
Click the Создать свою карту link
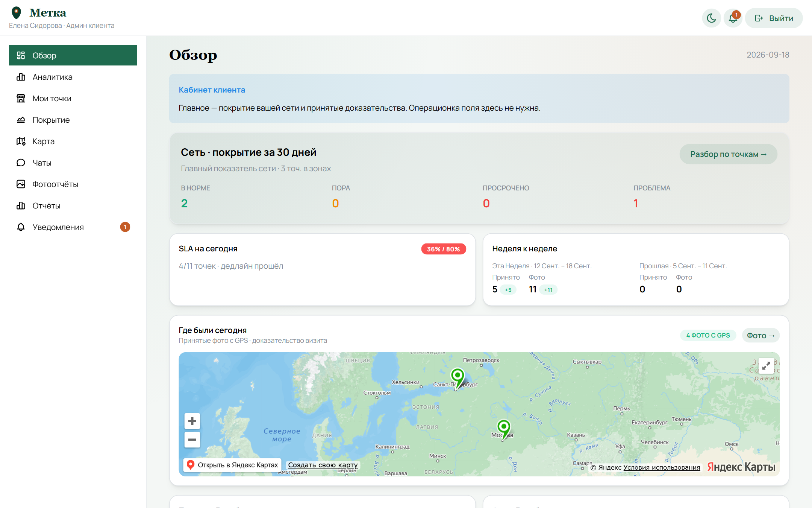pyautogui.click(x=323, y=465)
